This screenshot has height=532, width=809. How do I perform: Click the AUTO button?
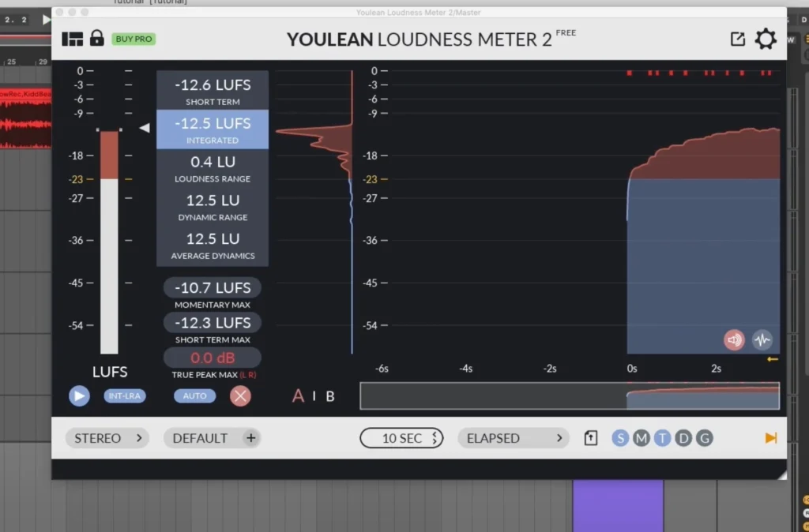tap(194, 396)
